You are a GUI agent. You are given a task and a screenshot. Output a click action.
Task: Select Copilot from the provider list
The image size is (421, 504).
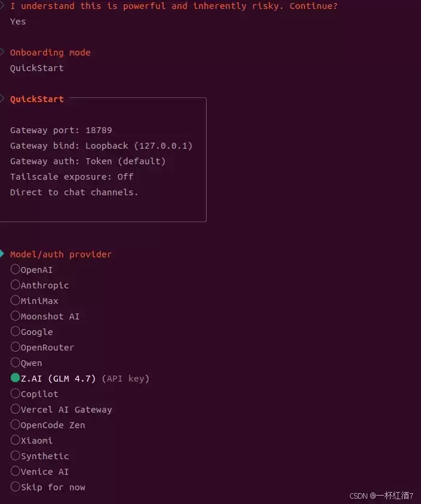16,394
